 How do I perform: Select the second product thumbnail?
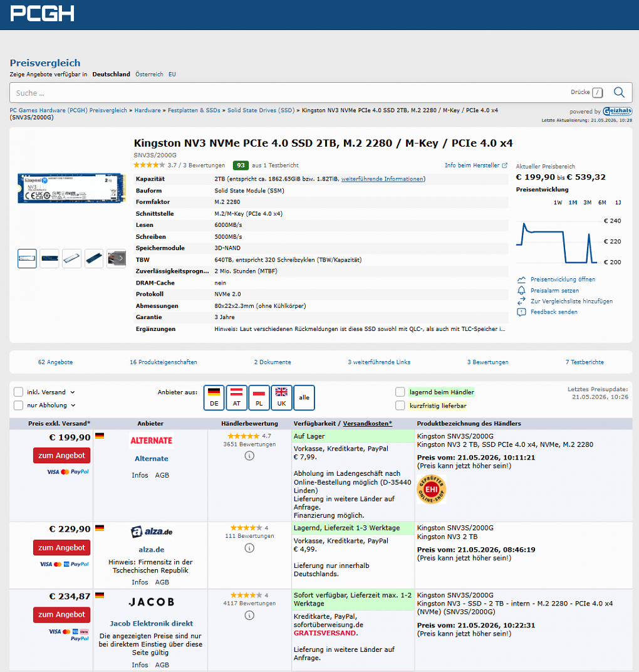click(49, 258)
